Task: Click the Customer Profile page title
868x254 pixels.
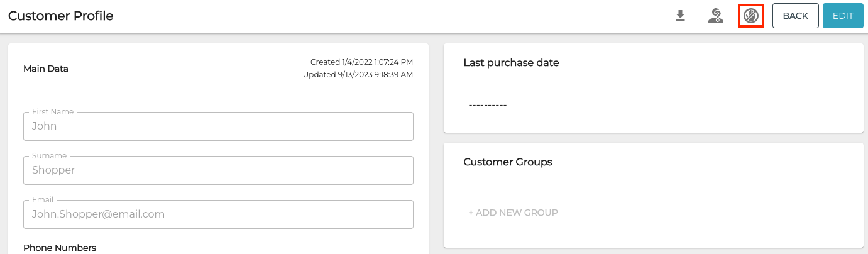Action: 61,16
